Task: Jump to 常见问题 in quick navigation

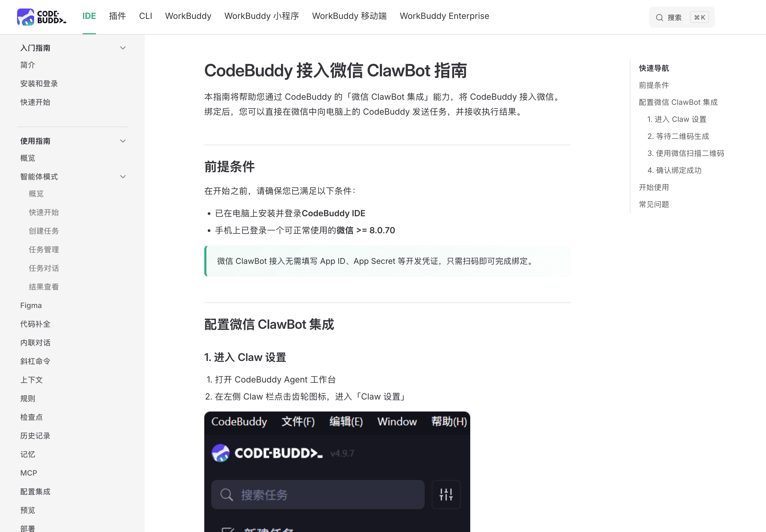Action: [654, 204]
